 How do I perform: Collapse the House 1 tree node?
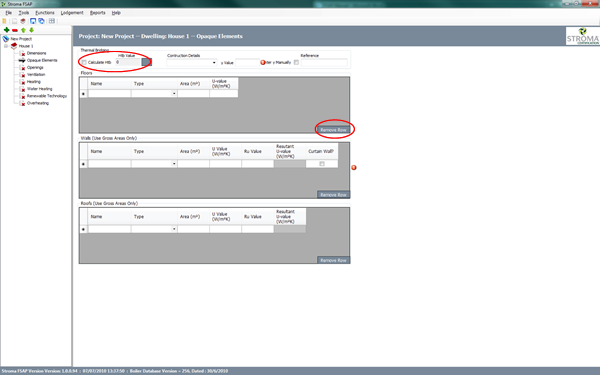click(x=6, y=46)
